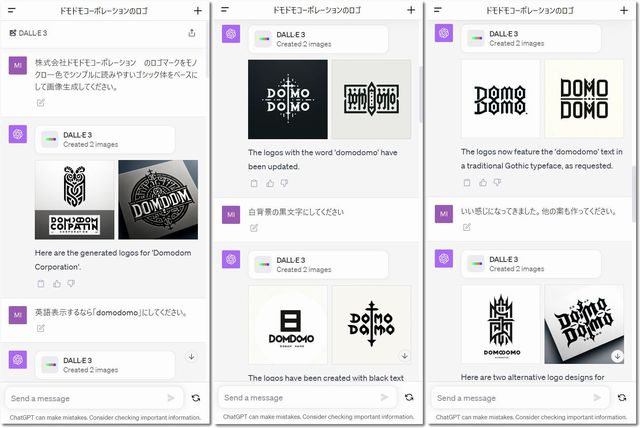Click the regenerate icon in the middle panel

click(x=409, y=397)
